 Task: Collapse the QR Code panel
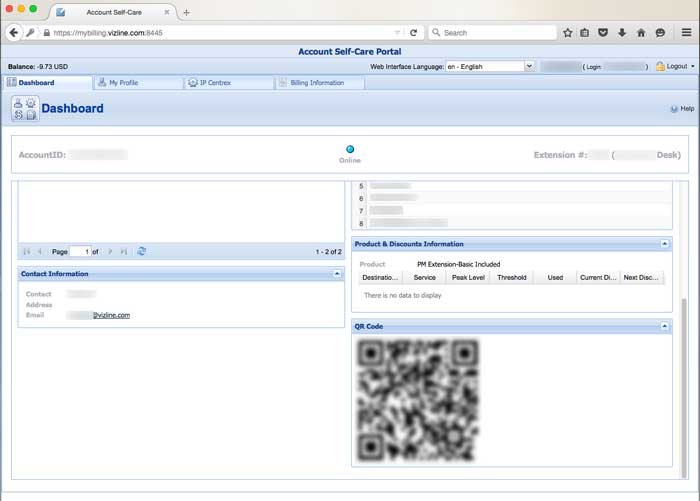664,326
